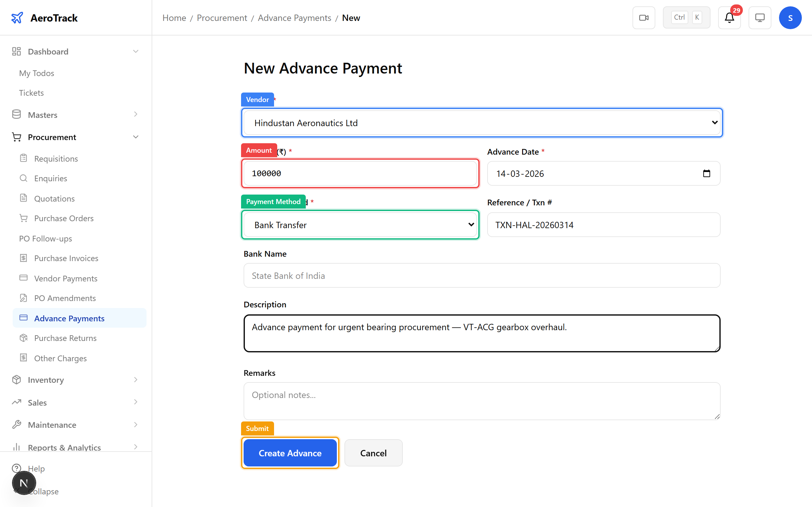Click the Help question mark icon
The image size is (812, 507).
point(17,468)
